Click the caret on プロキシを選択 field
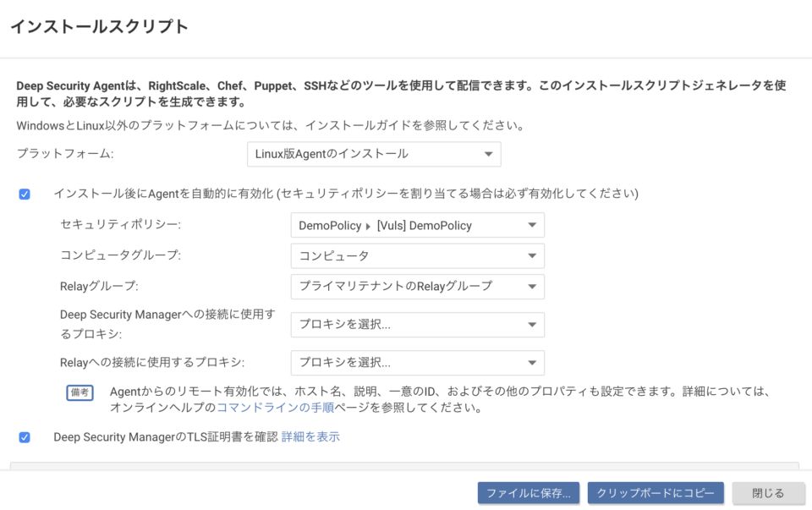Viewport: 812px width, 510px height. (532, 325)
